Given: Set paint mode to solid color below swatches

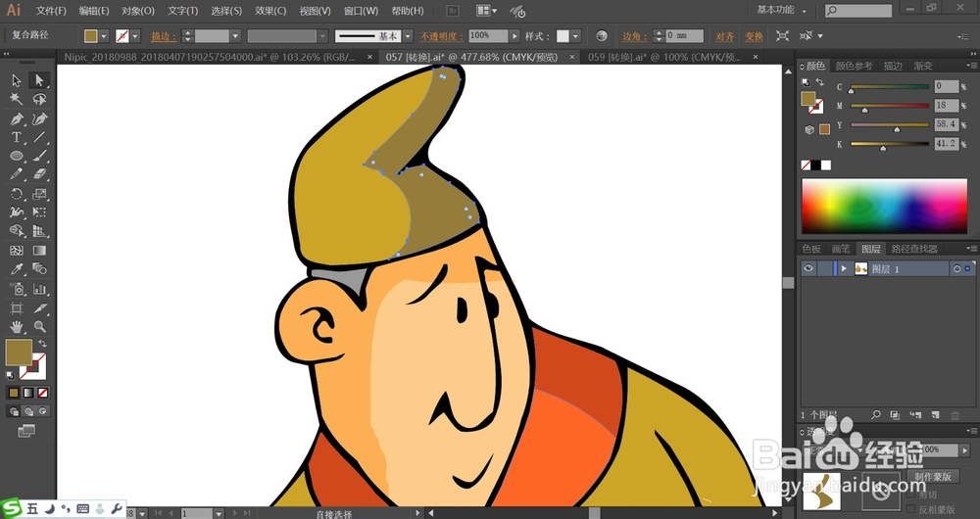Looking at the screenshot, I should tap(14, 393).
